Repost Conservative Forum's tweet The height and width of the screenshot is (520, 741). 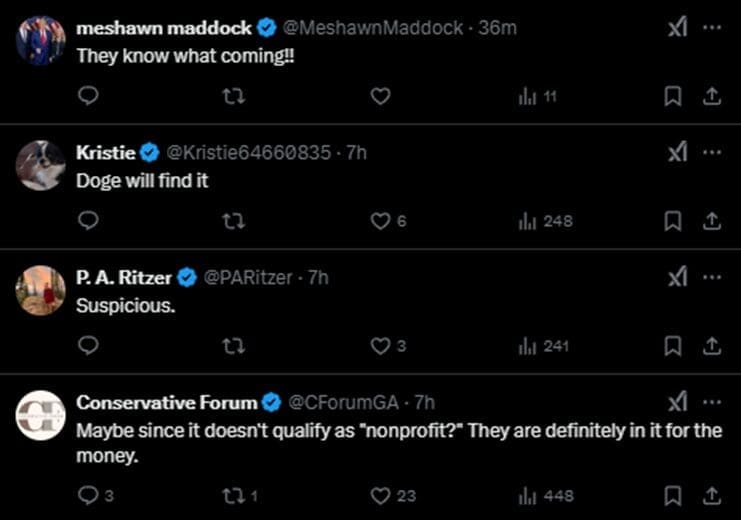click(x=234, y=495)
